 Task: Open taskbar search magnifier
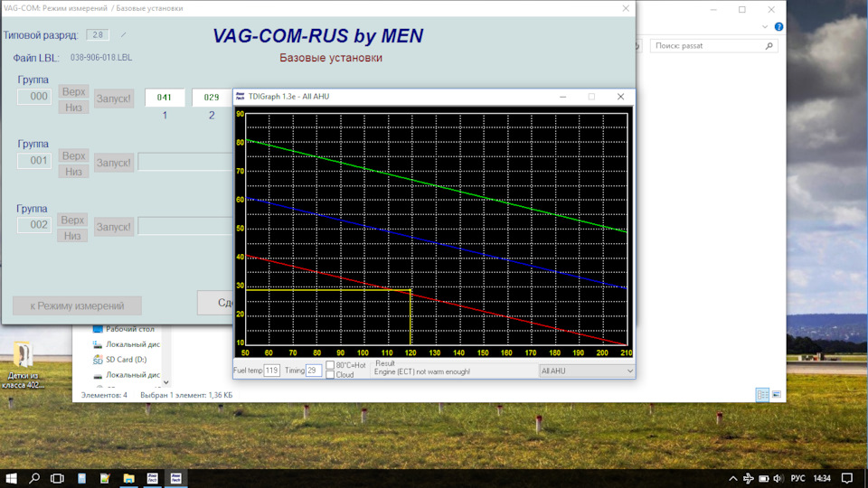pos(34,478)
